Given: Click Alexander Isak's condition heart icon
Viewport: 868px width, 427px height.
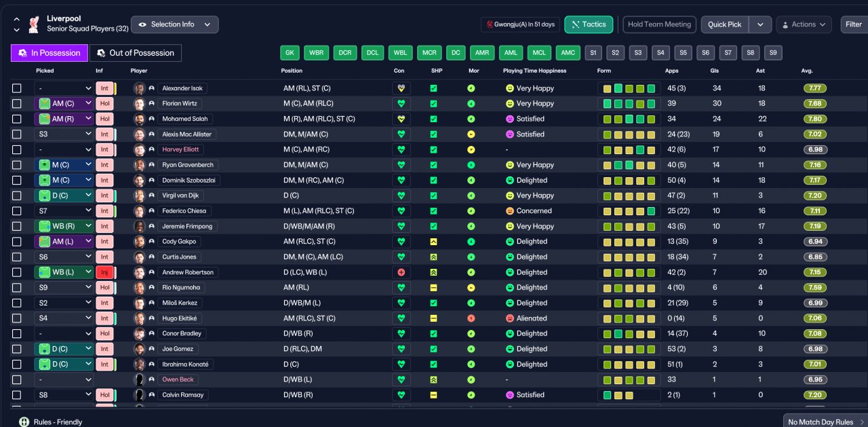Looking at the screenshot, I should pos(401,88).
